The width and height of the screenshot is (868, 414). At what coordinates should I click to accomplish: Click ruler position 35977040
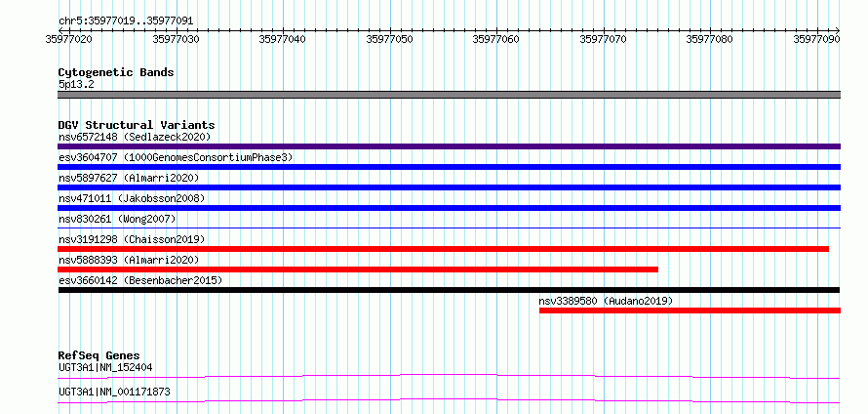click(283, 39)
